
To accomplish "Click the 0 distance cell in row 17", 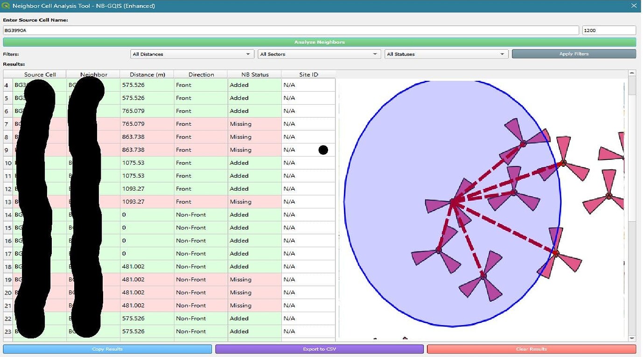I will tap(147, 254).
